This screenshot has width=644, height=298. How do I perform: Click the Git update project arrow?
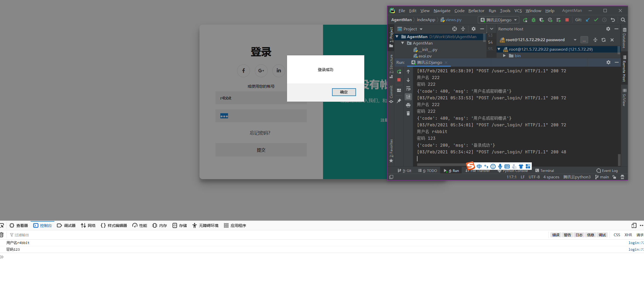click(588, 20)
